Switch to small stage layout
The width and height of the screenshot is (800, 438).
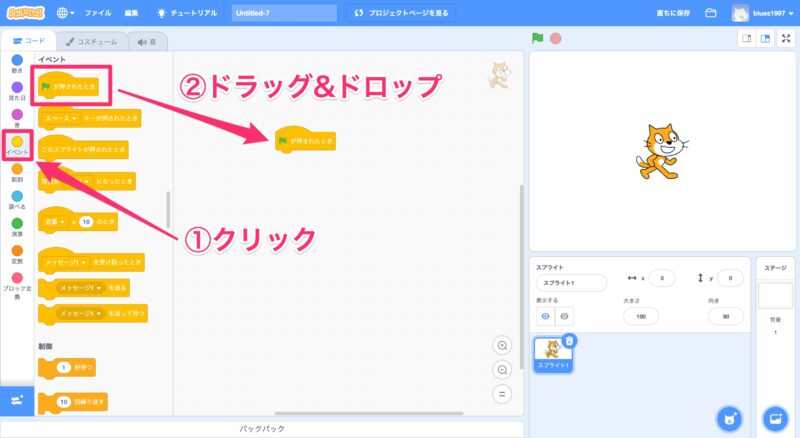746,39
